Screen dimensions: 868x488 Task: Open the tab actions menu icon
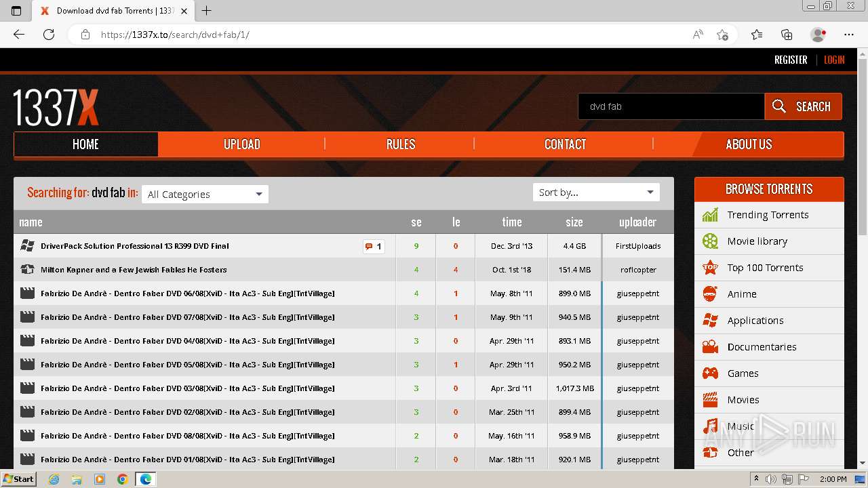tap(16, 11)
